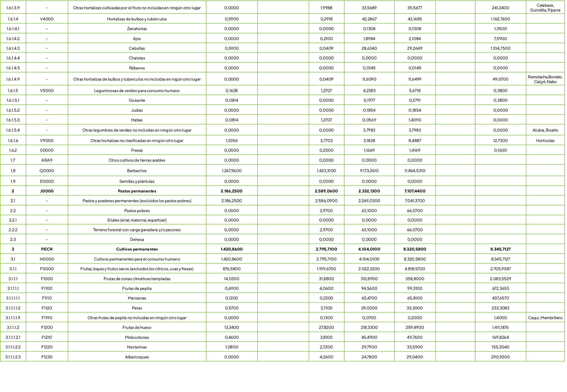Select the 'Cebollas' crop cell
Viewport: 567px width, 392px height.
(x=137, y=48)
